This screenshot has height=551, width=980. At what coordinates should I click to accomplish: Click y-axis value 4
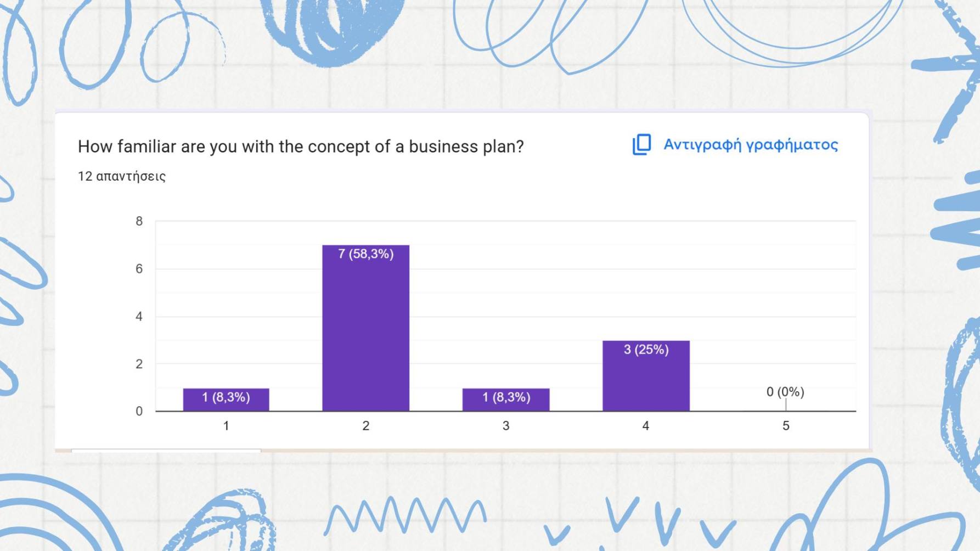(x=139, y=317)
